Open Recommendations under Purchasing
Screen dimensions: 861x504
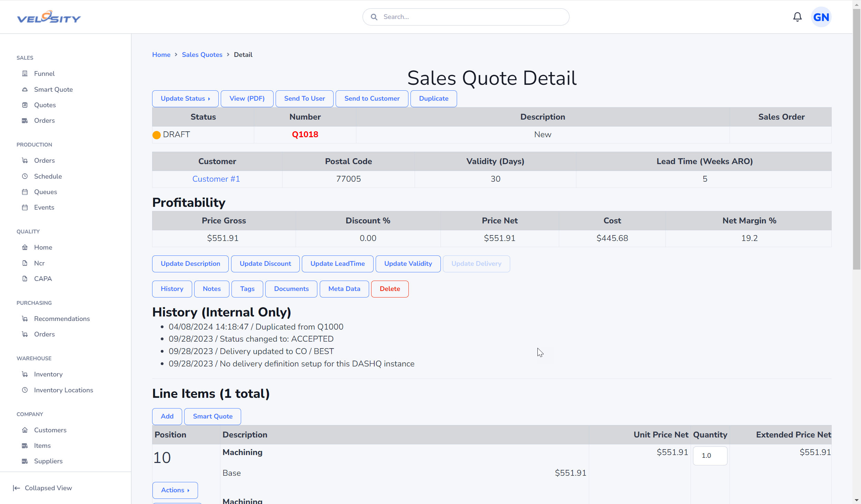click(62, 319)
